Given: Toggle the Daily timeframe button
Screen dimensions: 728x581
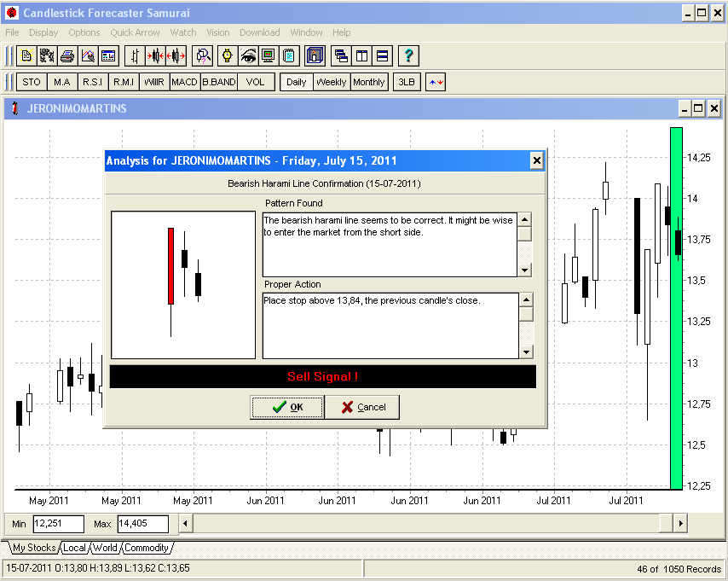Looking at the screenshot, I should [x=296, y=82].
